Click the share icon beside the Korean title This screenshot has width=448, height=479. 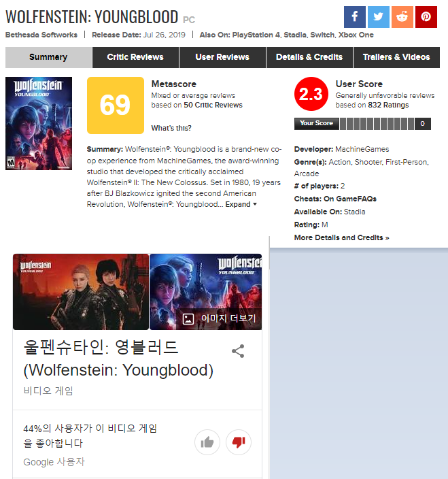tap(238, 351)
